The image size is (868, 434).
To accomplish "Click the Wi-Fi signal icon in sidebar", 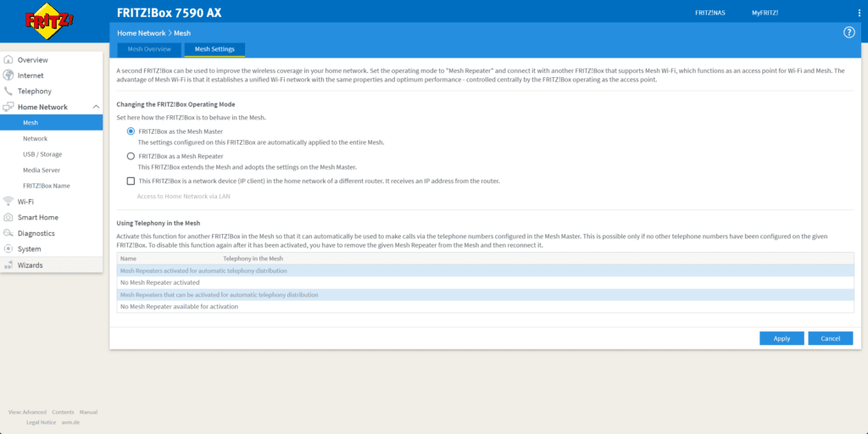I will coord(8,202).
